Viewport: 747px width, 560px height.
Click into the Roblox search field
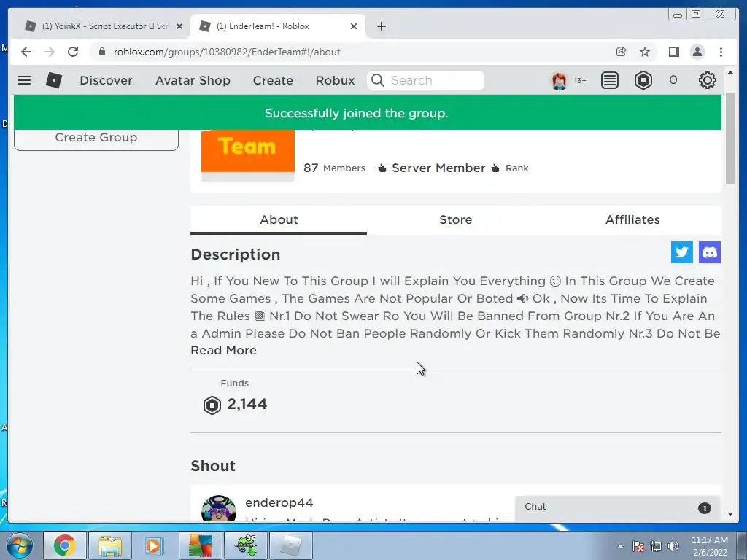click(425, 80)
